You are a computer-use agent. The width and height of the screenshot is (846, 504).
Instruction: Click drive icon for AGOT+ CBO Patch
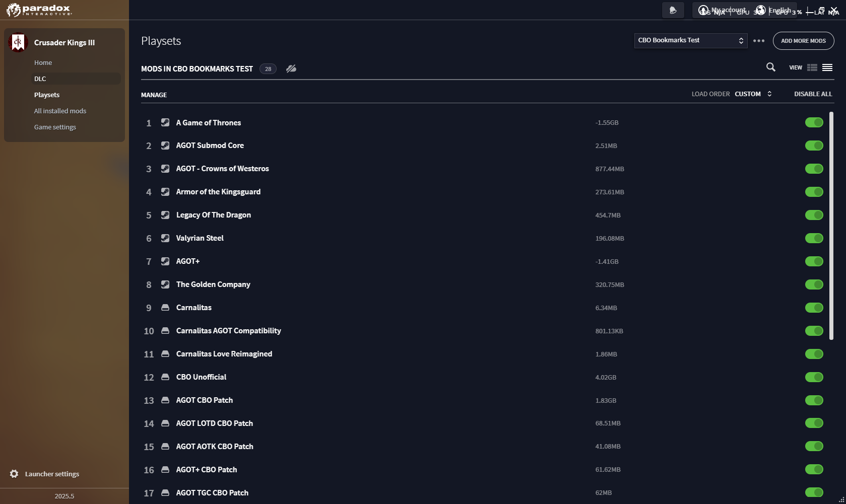(x=165, y=470)
